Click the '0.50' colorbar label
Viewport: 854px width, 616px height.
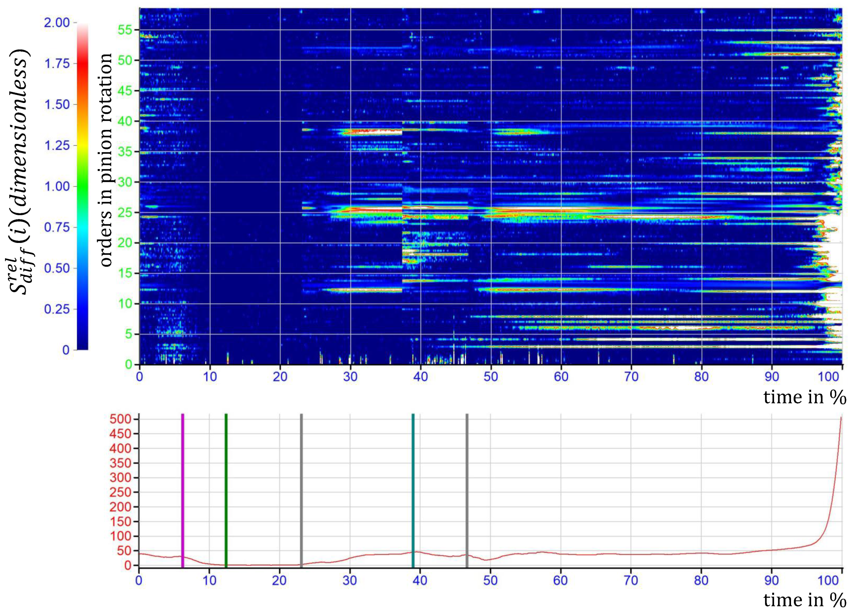pyautogui.click(x=57, y=268)
